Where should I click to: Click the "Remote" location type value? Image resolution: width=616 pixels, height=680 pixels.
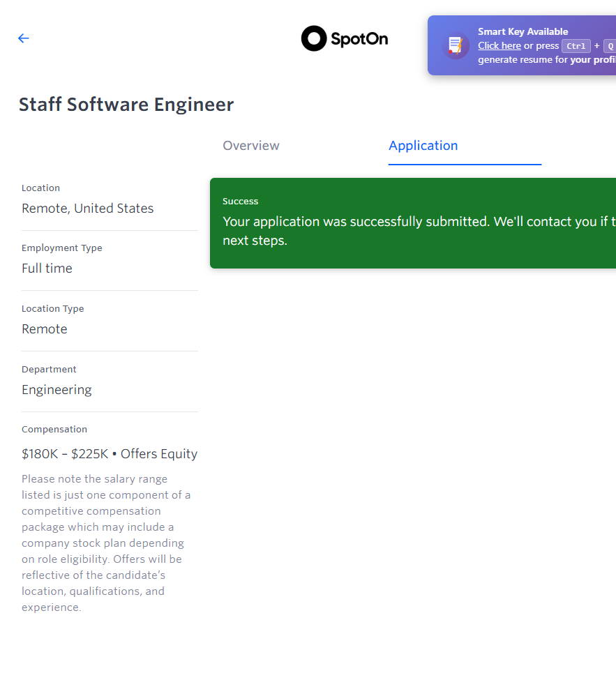(45, 329)
